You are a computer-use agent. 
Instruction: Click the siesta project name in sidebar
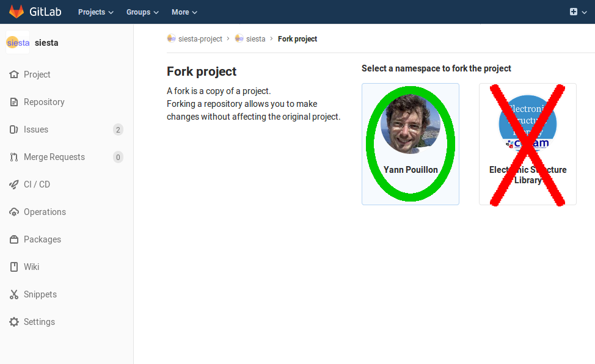46,43
